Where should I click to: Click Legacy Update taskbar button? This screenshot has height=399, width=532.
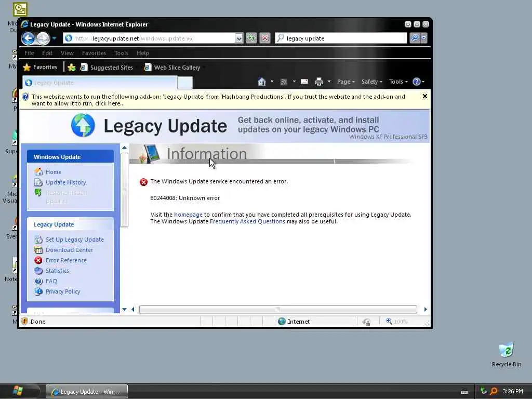coord(87,392)
